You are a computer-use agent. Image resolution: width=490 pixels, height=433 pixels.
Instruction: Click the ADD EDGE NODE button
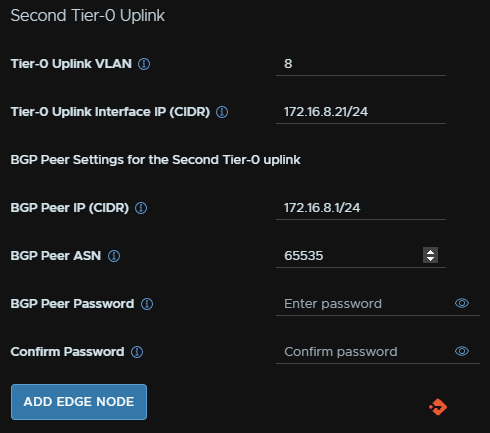pos(79,402)
